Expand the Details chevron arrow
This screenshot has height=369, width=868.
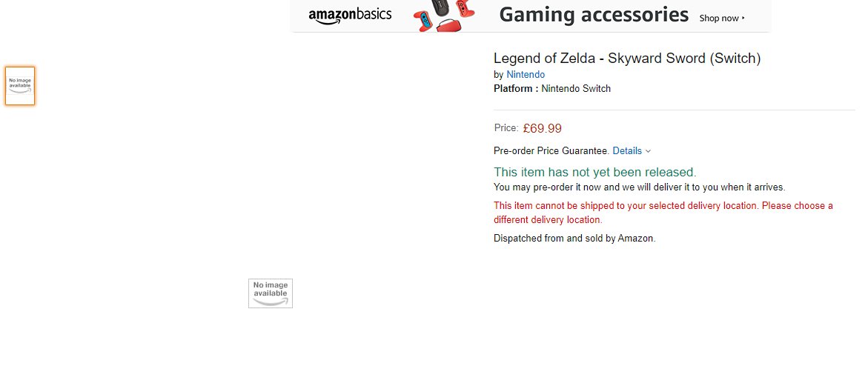tap(649, 151)
